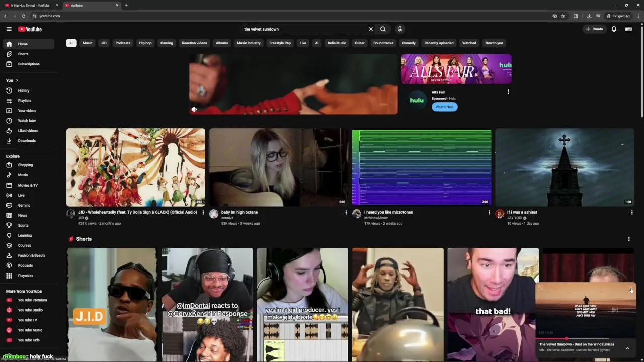Click the YouTube logo
This screenshot has height=362, width=644.
point(30,29)
